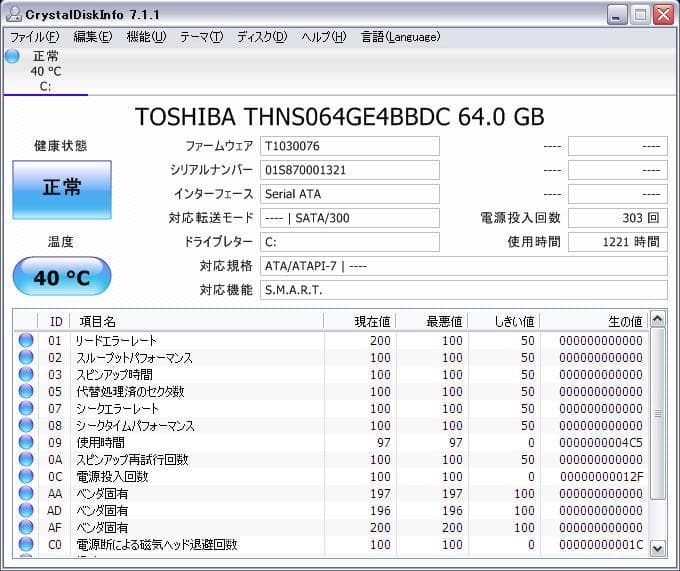Screen dimensions: 680x571
Task: Click the しきい値 column header
Action: click(503, 321)
